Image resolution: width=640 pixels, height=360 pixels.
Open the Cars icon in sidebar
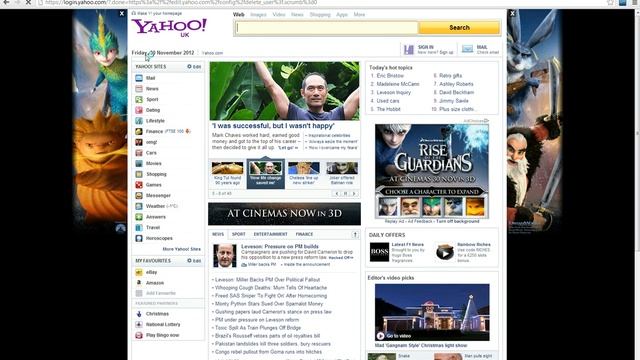click(x=139, y=153)
